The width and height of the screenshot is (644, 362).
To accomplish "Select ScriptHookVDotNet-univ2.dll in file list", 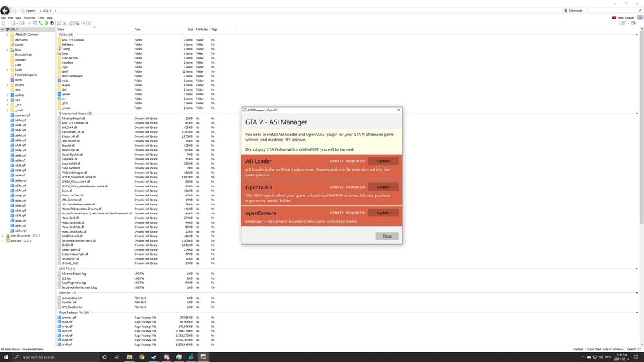I will [x=79, y=241].
